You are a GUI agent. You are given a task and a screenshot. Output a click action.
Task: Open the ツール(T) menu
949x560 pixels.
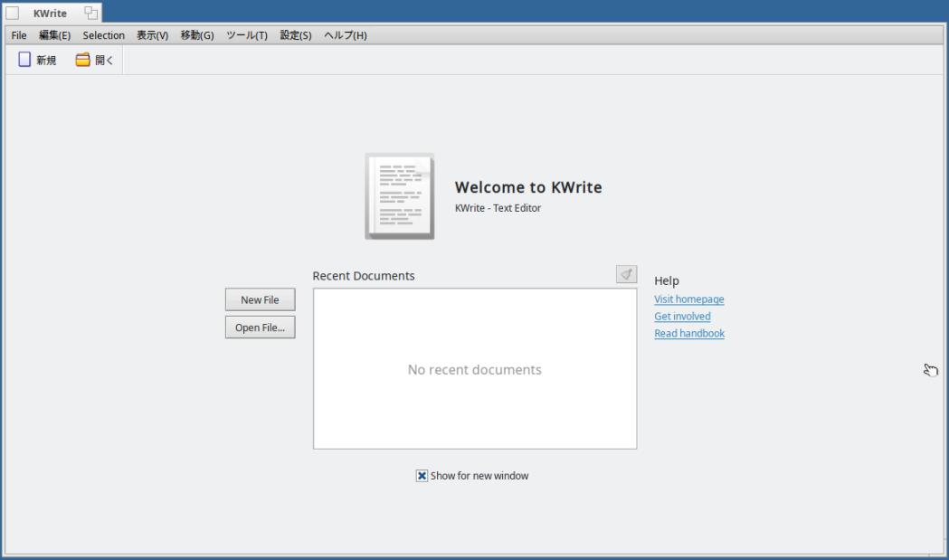coord(246,35)
